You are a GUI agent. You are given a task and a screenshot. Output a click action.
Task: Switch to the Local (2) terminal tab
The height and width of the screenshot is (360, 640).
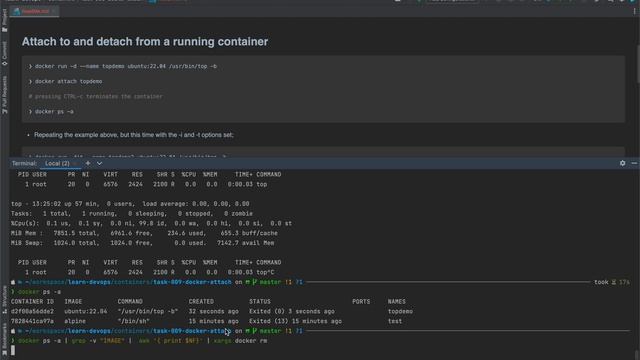point(57,163)
